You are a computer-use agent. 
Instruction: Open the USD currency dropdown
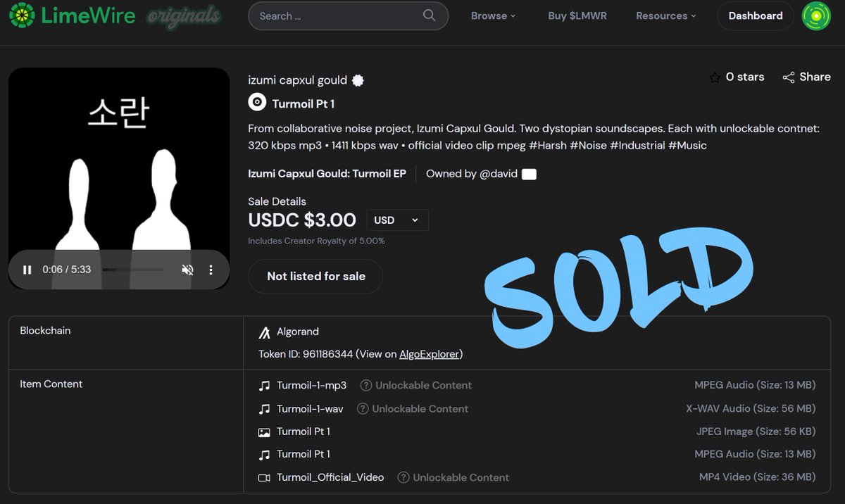click(397, 220)
